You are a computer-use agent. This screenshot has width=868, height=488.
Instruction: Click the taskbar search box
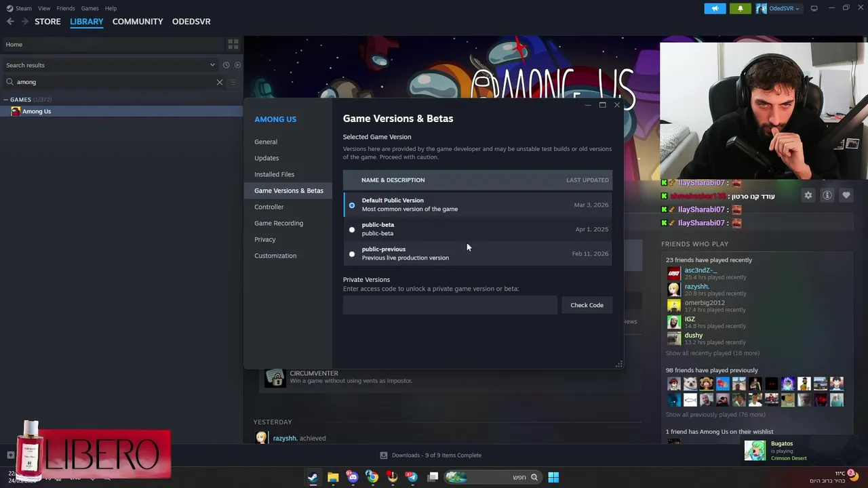point(493,477)
